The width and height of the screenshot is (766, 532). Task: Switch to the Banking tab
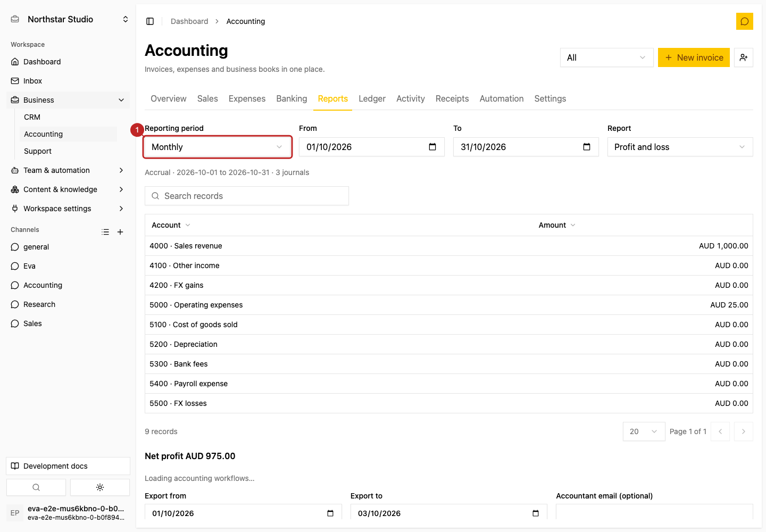tap(292, 98)
